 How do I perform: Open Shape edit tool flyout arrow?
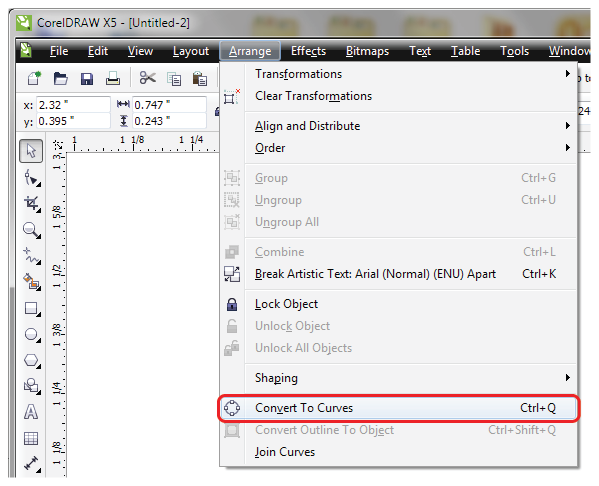pos(38,185)
